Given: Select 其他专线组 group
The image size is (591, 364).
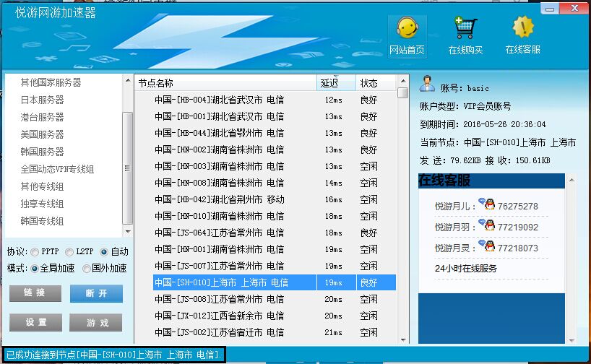Looking at the screenshot, I should click(42, 186).
